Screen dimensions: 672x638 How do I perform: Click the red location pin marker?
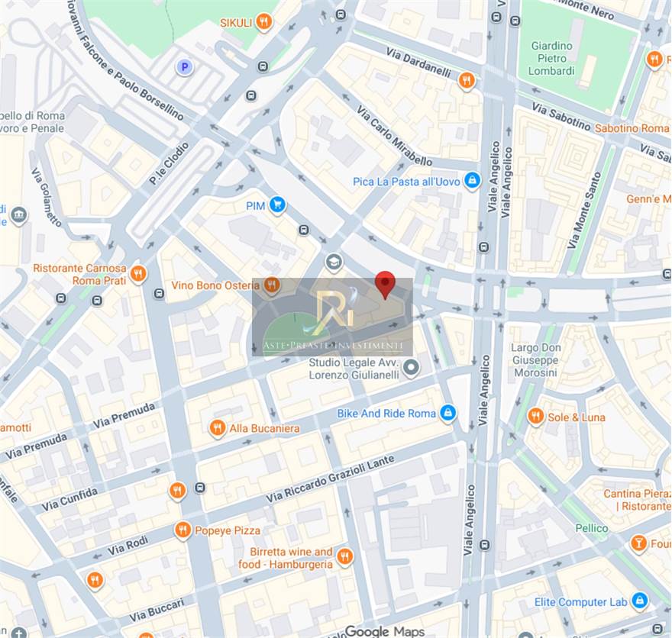click(x=385, y=285)
